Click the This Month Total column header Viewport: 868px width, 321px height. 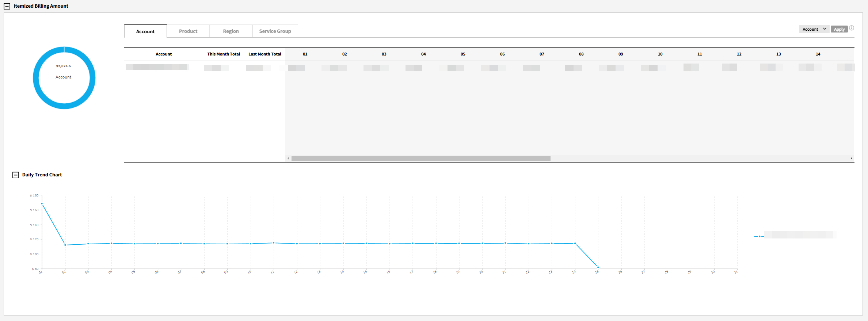pyautogui.click(x=224, y=54)
